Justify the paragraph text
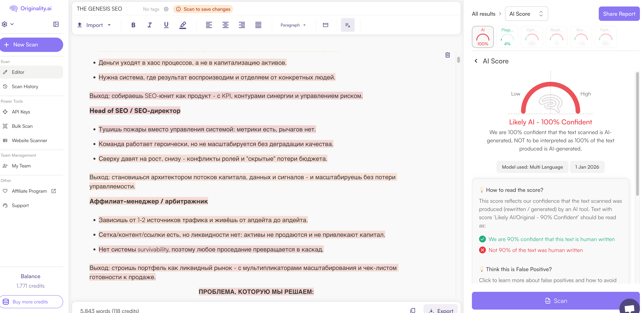 coord(258,25)
